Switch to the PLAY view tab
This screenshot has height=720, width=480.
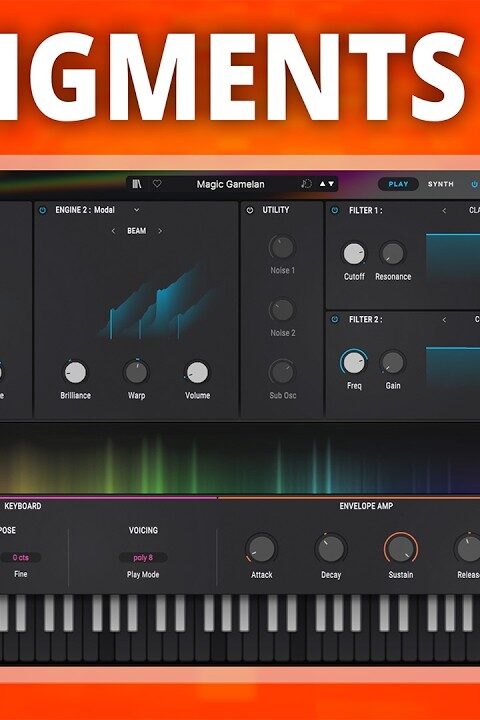398,184
